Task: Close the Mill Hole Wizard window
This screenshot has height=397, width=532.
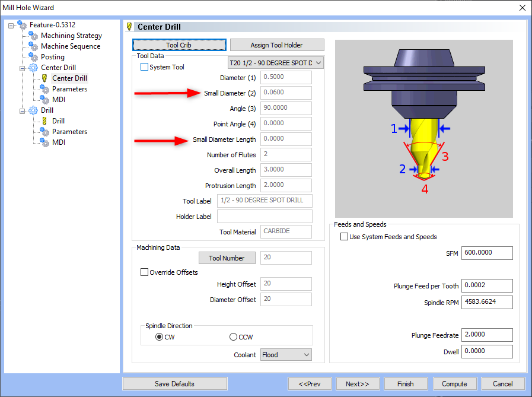Action: [x=523, y=8]
